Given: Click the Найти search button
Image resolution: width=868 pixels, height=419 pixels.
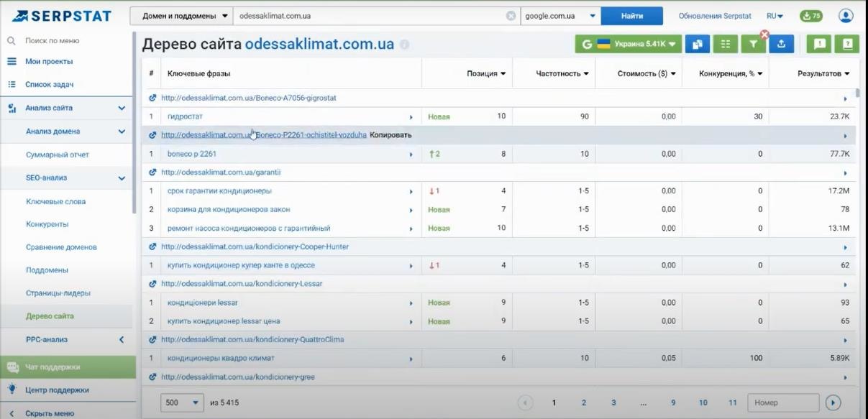Looking at the screenshot, I should 632,16.
